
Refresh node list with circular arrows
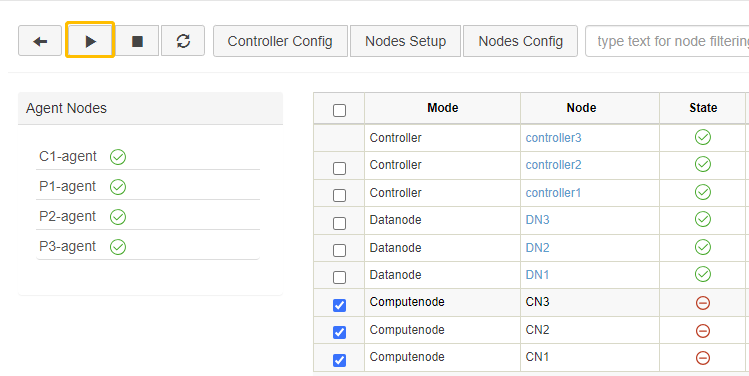tap(183, 41)
